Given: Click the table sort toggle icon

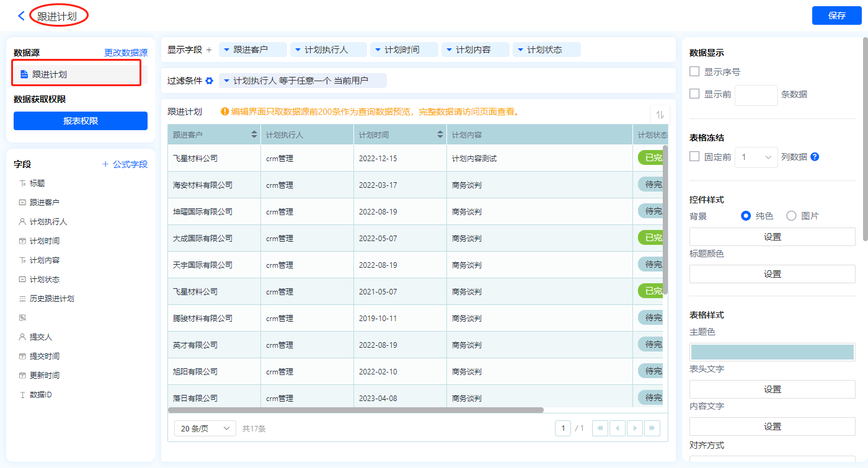Looking at the screenshot, I should [660, 115].
